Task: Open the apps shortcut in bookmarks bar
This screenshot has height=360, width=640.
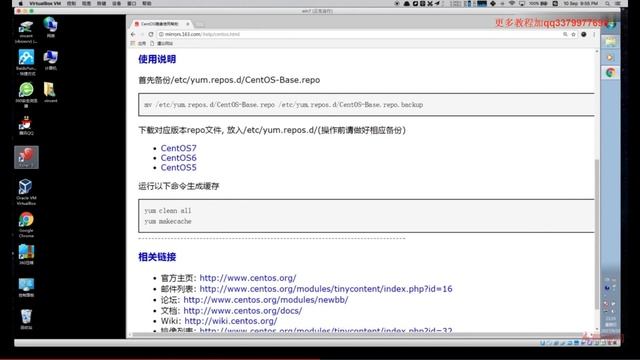Action: click(138, 43)
